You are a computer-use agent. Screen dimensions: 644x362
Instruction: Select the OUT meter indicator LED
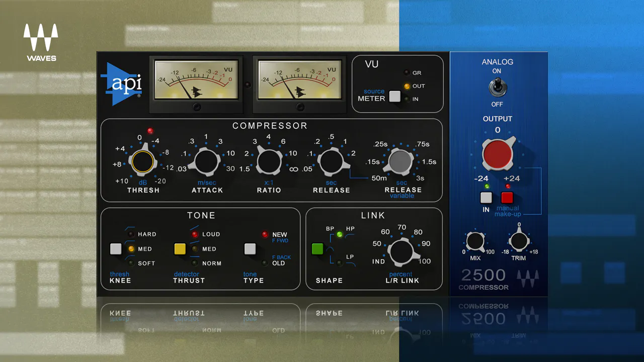pos(408,86)
